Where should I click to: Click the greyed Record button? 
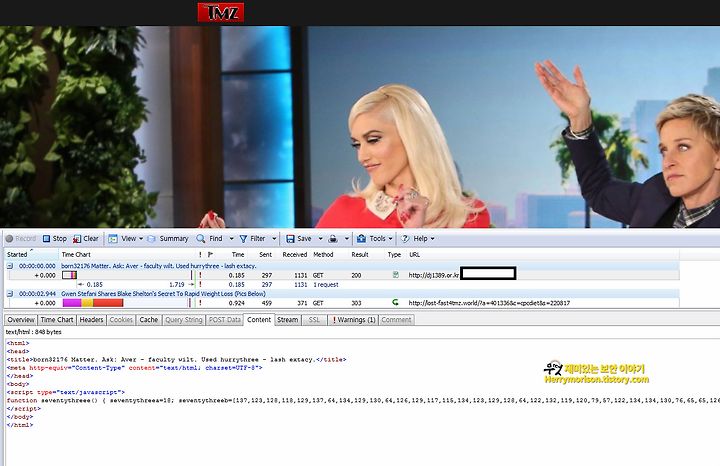click(x=21, y=239)
